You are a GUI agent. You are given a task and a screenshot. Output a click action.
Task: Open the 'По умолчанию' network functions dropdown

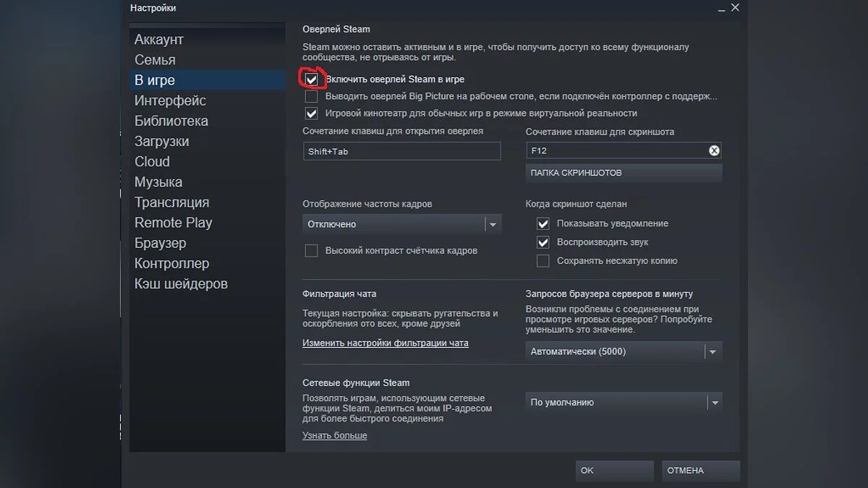point(623,403)
